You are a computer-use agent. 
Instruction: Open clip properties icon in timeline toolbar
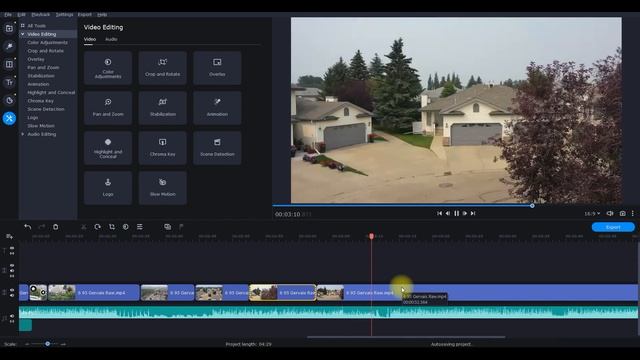pos(140,227)
